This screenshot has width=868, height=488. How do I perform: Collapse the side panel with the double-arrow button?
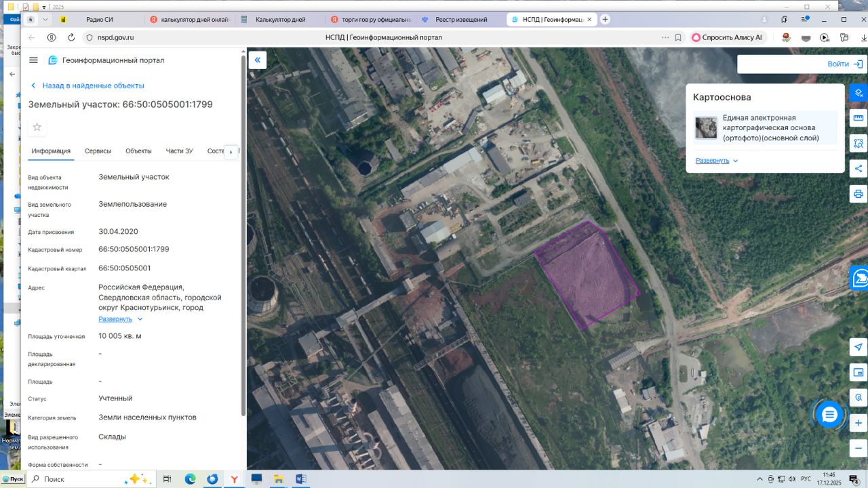coord(258,60)
